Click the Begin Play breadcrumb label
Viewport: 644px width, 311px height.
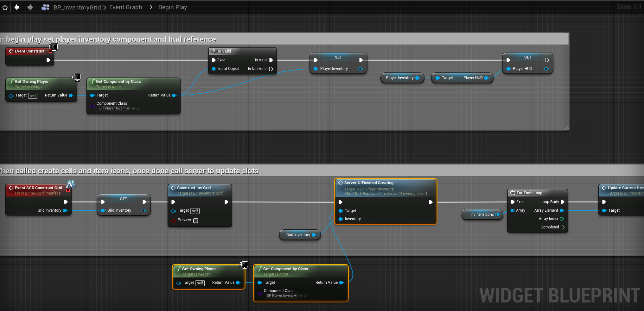tap(173, 7)
